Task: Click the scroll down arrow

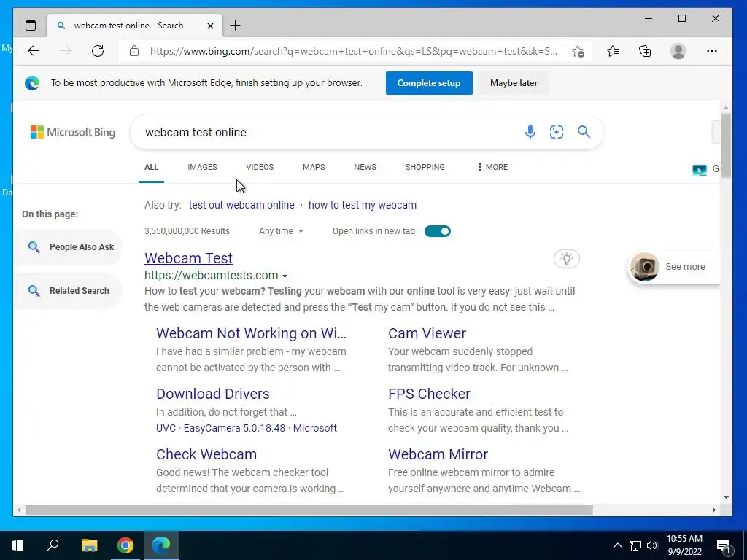Action: [x=726, y=497]
